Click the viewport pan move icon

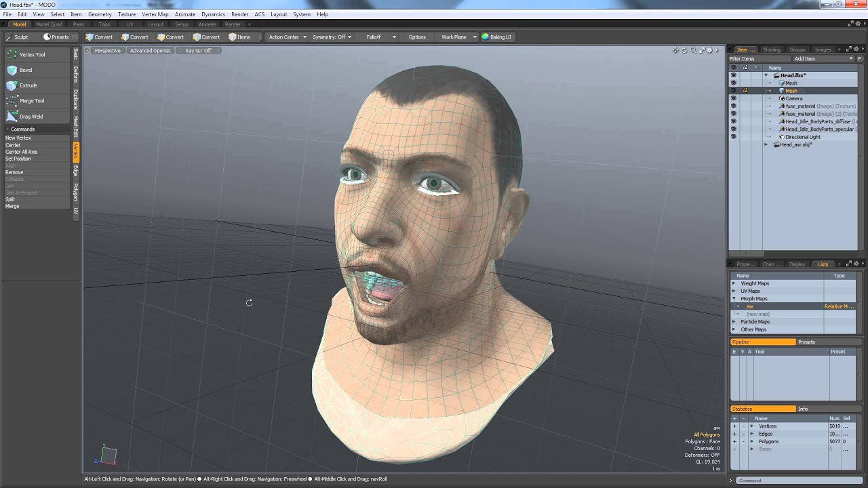pos(675,50)
